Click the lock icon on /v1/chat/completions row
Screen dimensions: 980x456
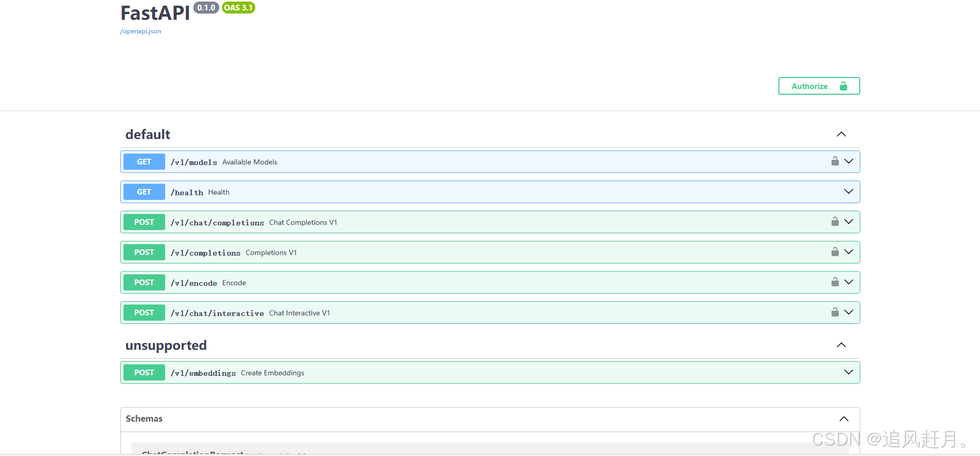click(x=835, y=222)
